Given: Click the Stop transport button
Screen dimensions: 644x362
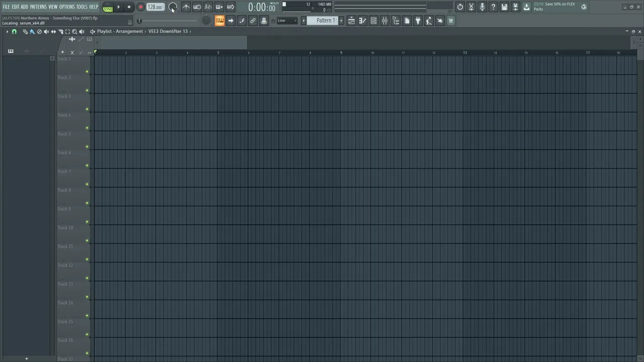Looking at the screenshot, I should tap(129, 7).
